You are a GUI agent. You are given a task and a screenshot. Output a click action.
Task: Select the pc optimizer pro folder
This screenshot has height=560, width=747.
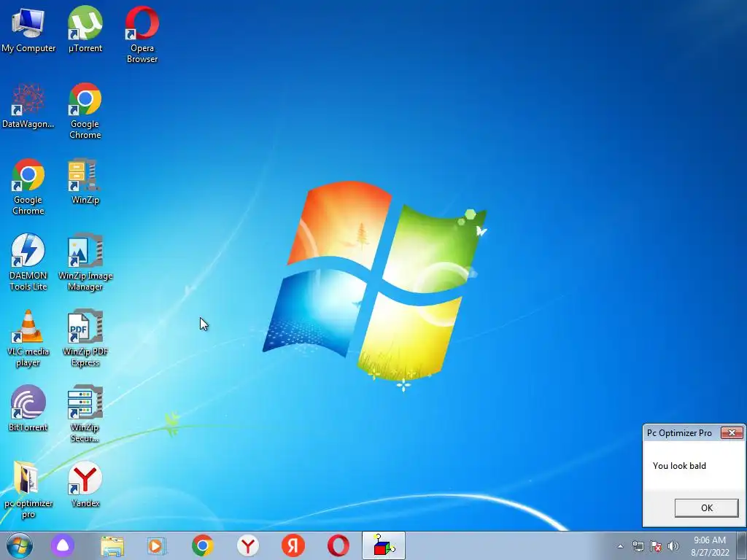click(x=28, y=489)
